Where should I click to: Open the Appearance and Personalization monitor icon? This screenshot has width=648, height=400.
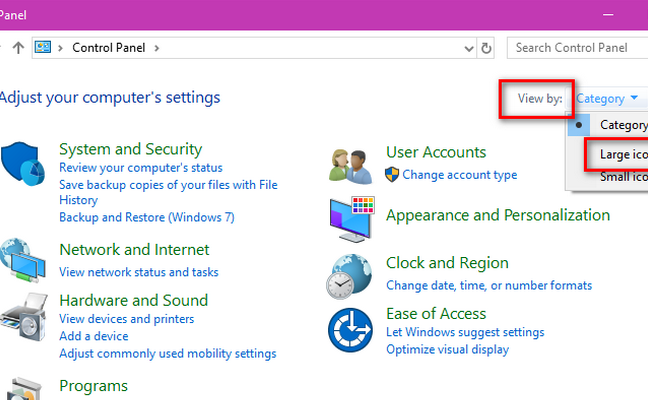pyautogui.click(x=352, y=219)
